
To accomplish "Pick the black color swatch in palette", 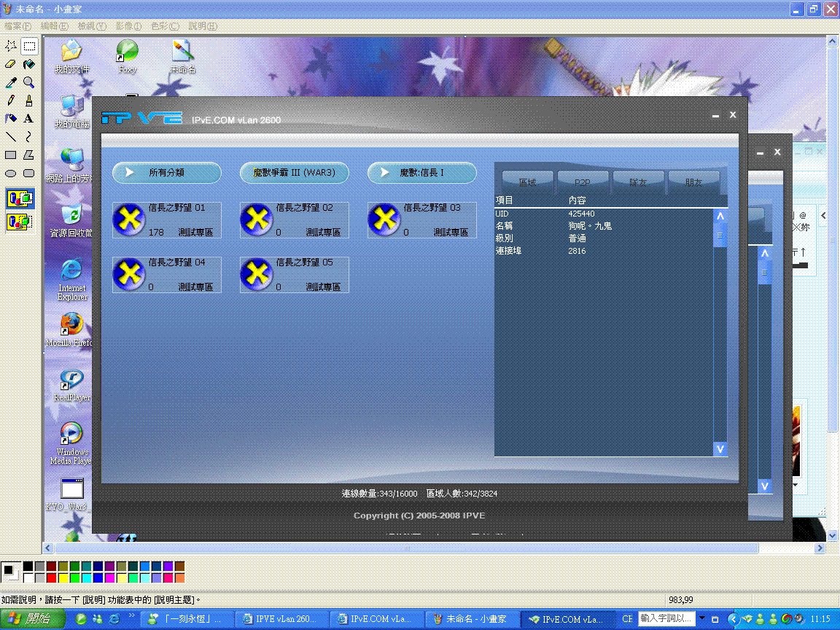I will (x=28, y=567).
